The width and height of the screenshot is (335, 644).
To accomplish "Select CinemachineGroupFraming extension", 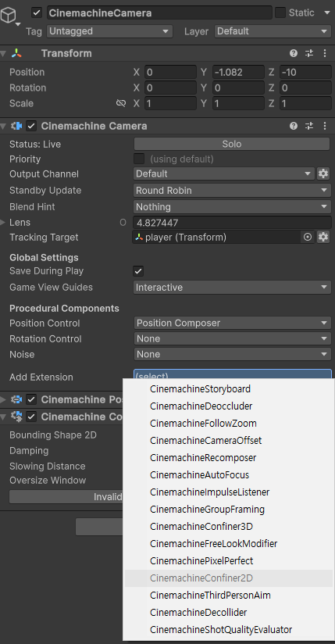I will [229, 510].
